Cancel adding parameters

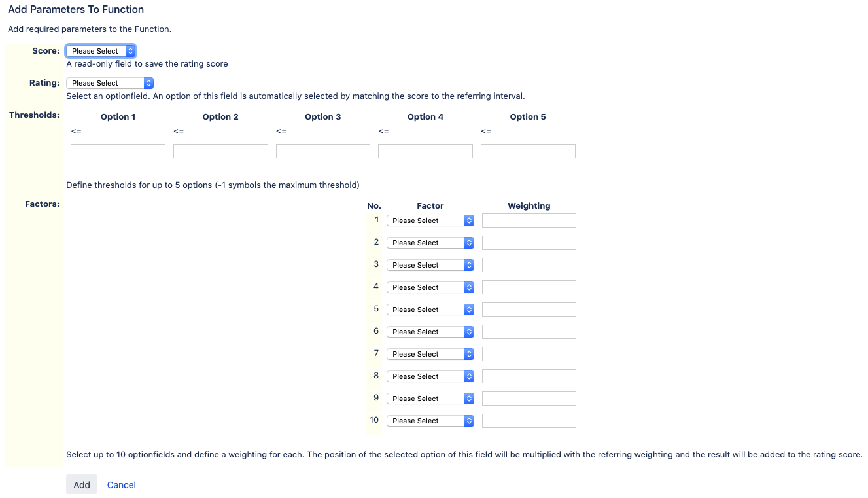pyautogui.click(x=122, y=485)
